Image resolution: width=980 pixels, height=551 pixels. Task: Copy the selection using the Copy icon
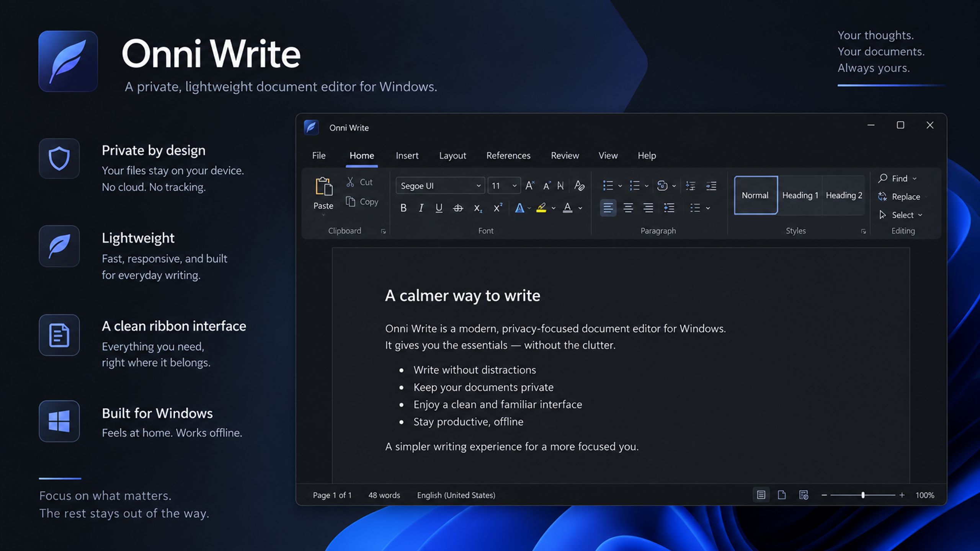pos(350,201)
